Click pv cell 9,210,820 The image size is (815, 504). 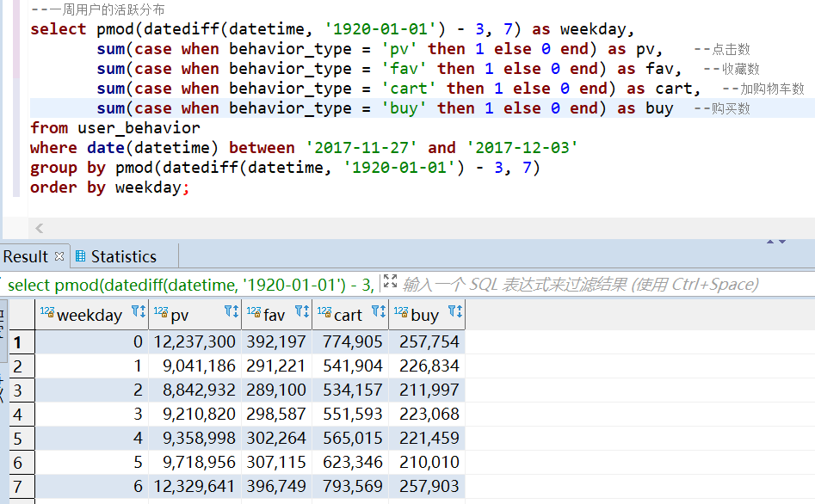194,414
